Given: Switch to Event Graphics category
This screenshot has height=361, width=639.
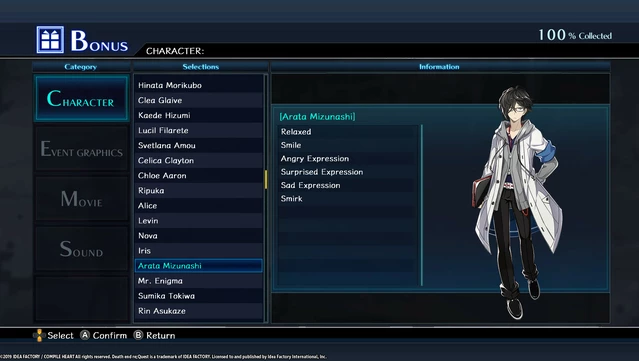Looking at the screenshot, I should [x=82, y=148].
